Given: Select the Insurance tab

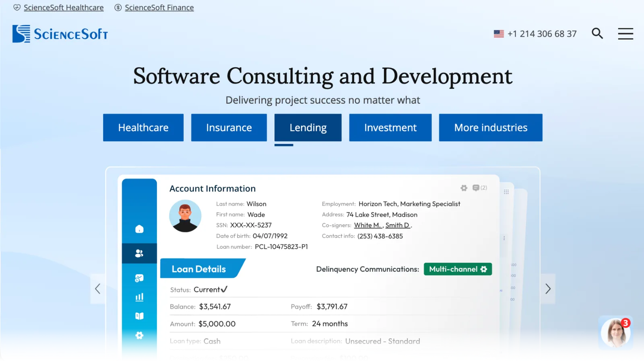Looking at the screenshot, I should coord(229,127).
